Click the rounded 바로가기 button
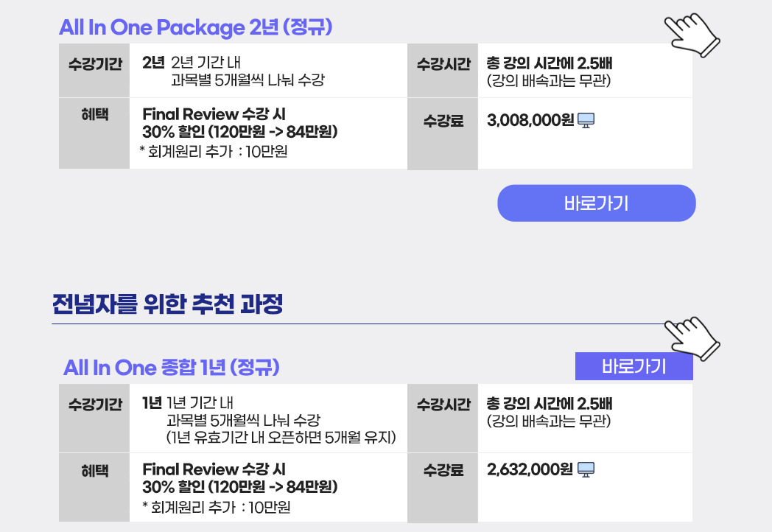 [x=596, y=203]
